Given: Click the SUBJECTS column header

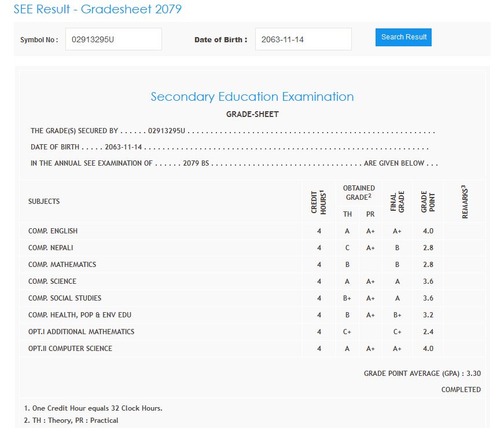Looking at the screenshot, I should tap(44, 202).
